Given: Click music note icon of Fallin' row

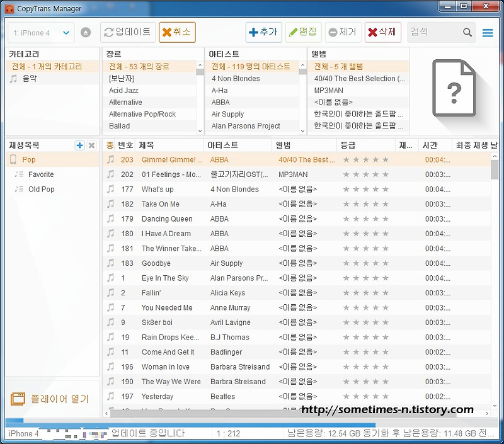Looking at the screenshot, I should click(x=111, y=292).
